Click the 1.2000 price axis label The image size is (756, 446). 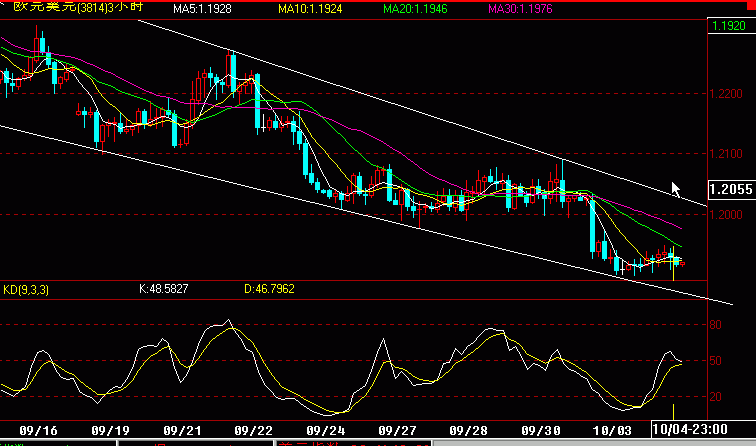pyautogui.click(x=727, y=215)
